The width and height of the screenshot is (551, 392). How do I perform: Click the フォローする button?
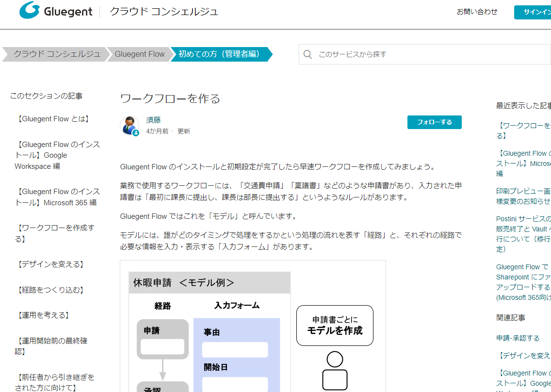tap(434, 122)
